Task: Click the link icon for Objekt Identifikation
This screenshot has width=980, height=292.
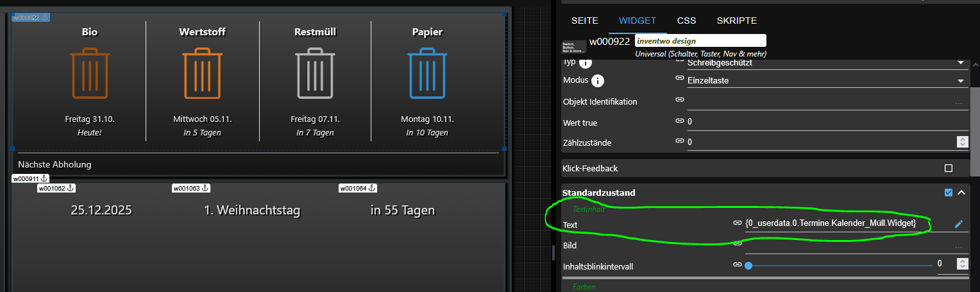Action: click(679, 99)
